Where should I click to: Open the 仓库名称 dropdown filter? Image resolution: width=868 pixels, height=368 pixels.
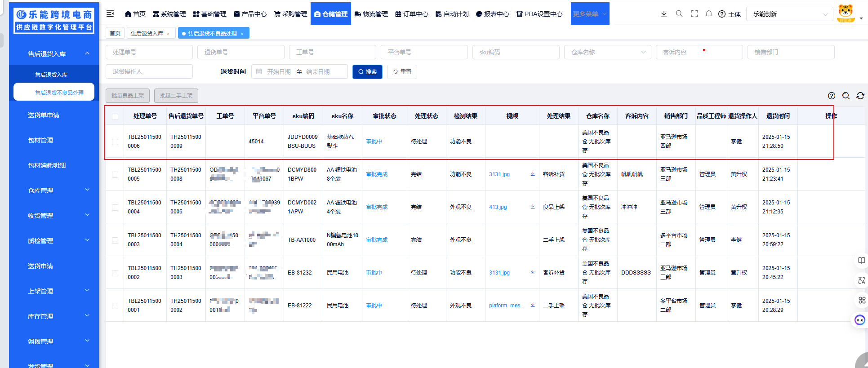607,52
